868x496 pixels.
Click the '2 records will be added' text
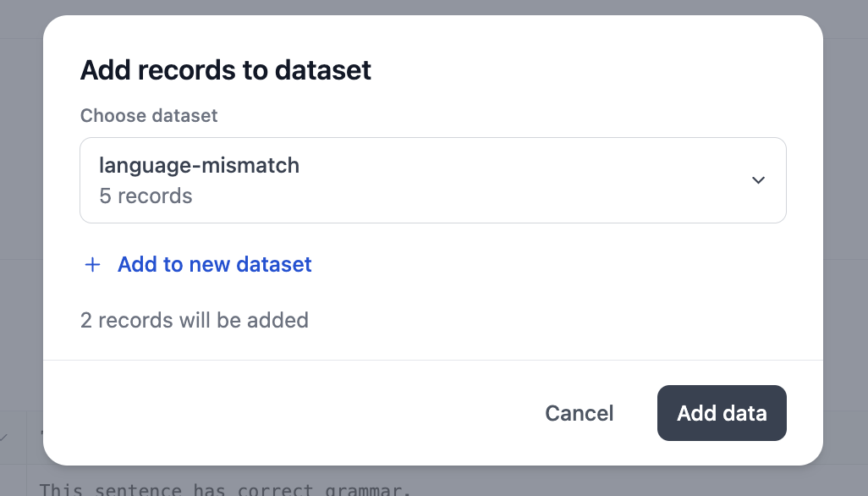coord(194,321)
